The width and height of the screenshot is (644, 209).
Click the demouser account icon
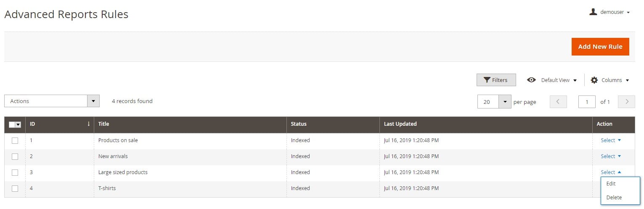tap(593, 12)
